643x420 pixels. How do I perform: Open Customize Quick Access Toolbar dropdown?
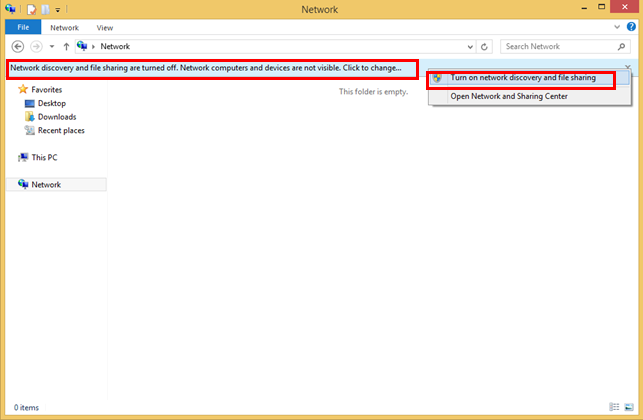pos(58,9)
